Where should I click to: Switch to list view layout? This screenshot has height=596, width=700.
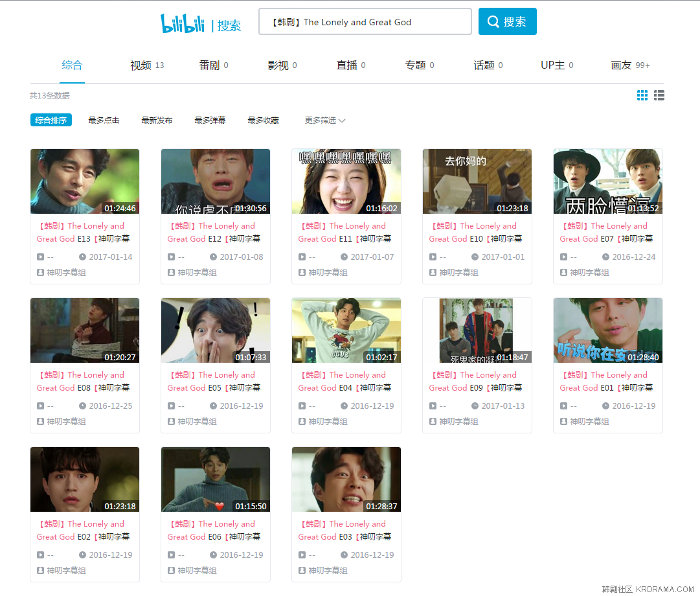659,95
